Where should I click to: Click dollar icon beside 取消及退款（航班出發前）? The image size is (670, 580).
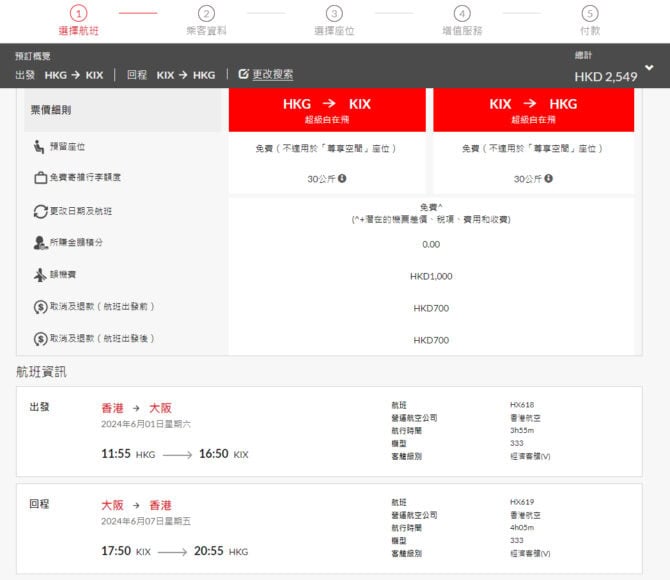click(x=40, y=306)
